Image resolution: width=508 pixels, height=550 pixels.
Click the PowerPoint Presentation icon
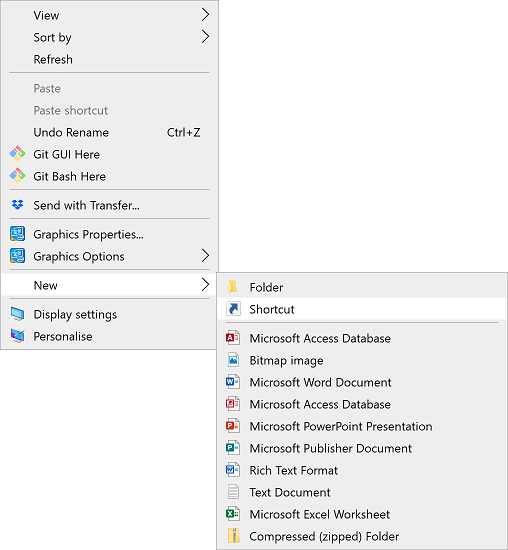point(233,426)
